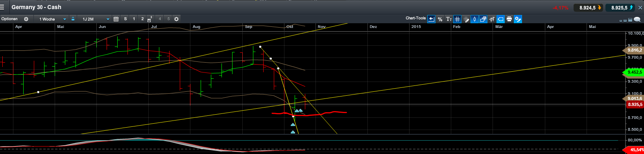Open chart settings with pencil-gear icon
The image size is (644, 154).
coord(518,19)
